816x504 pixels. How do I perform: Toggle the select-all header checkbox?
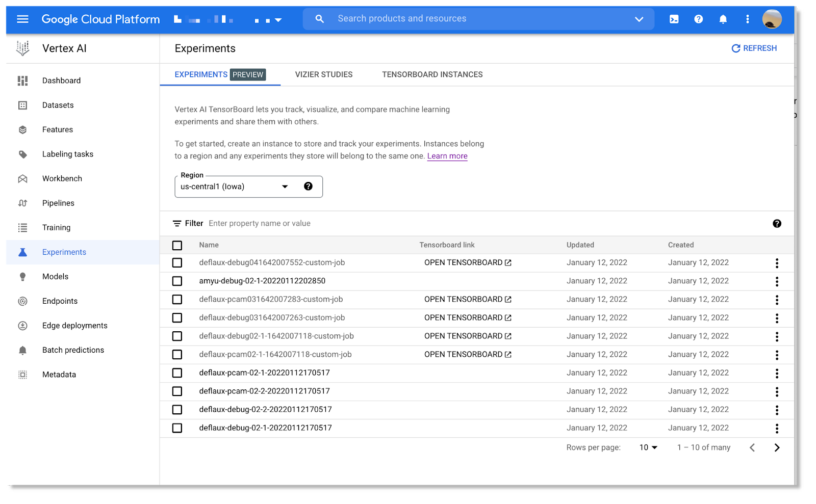click(x=177, y=245)
